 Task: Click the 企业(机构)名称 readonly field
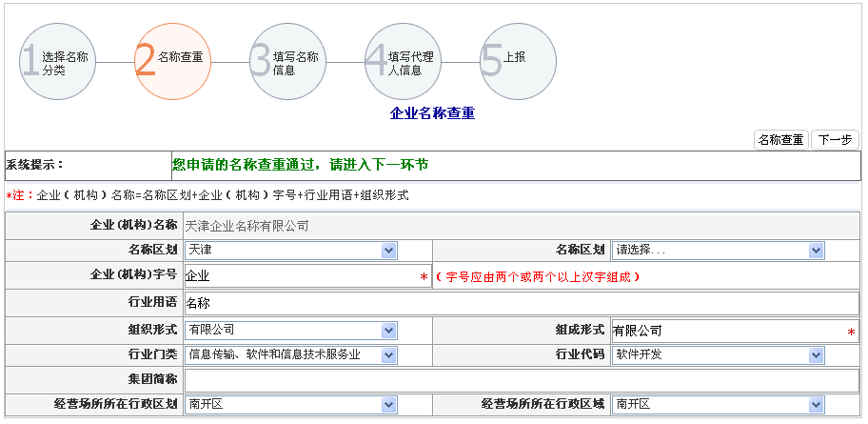[x=520, y=226]
